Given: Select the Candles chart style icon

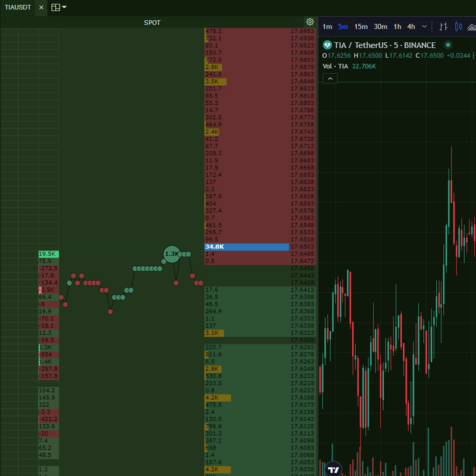Looking at the screenshot, I should [458, 26].
